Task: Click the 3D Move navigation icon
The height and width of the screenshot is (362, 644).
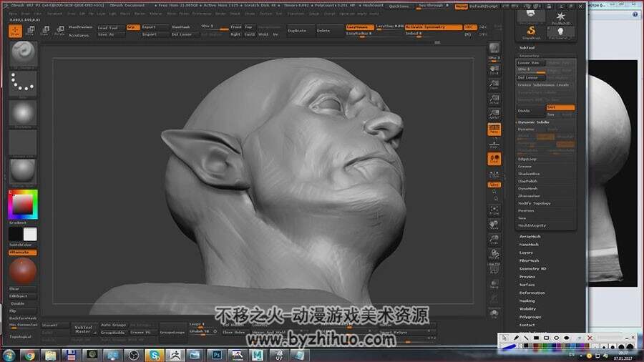Action: [494, 225]
